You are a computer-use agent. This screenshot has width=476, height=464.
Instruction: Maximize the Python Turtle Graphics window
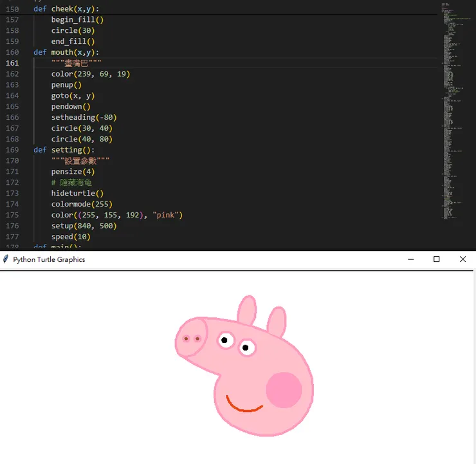(437, 259)
